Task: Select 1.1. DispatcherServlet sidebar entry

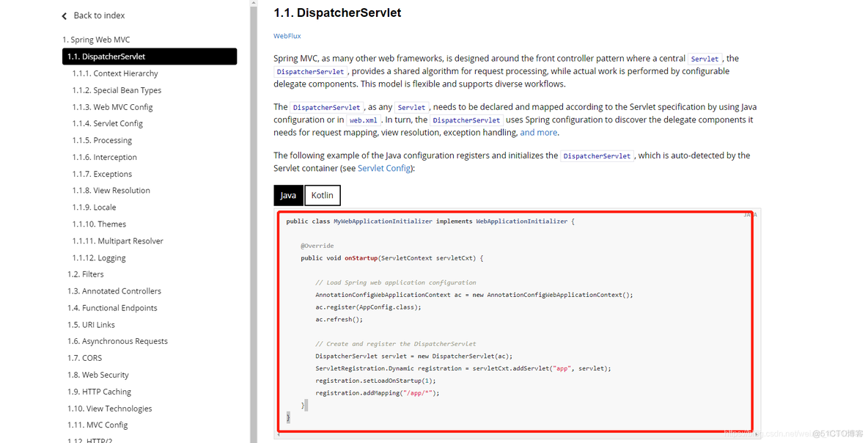Action: point(150,56)
